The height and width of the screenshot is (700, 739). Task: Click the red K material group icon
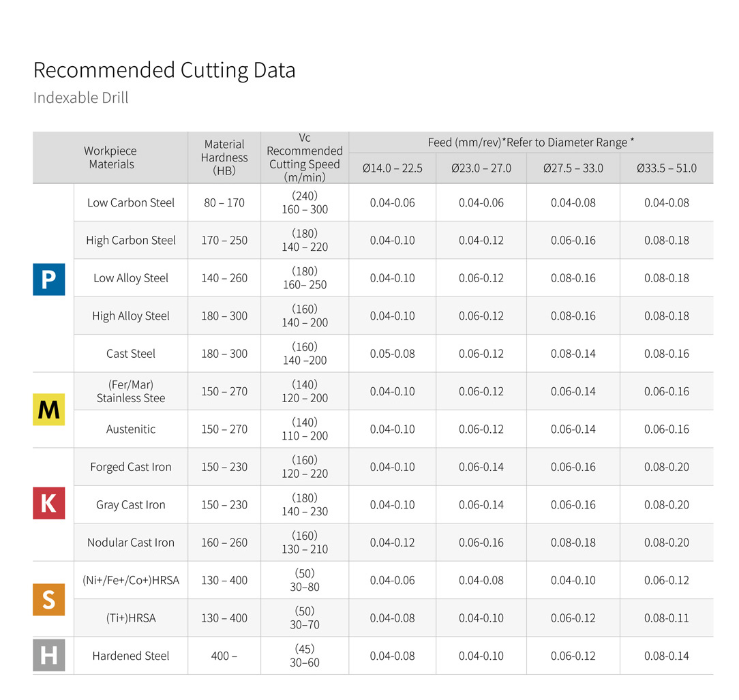click(49, 504)
